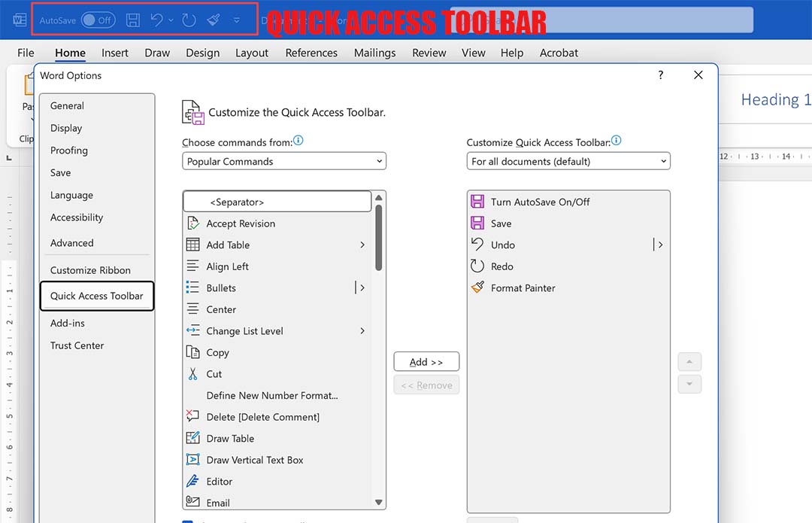
Task: Expand the Bullets split chevron
Action: point(362,287)
